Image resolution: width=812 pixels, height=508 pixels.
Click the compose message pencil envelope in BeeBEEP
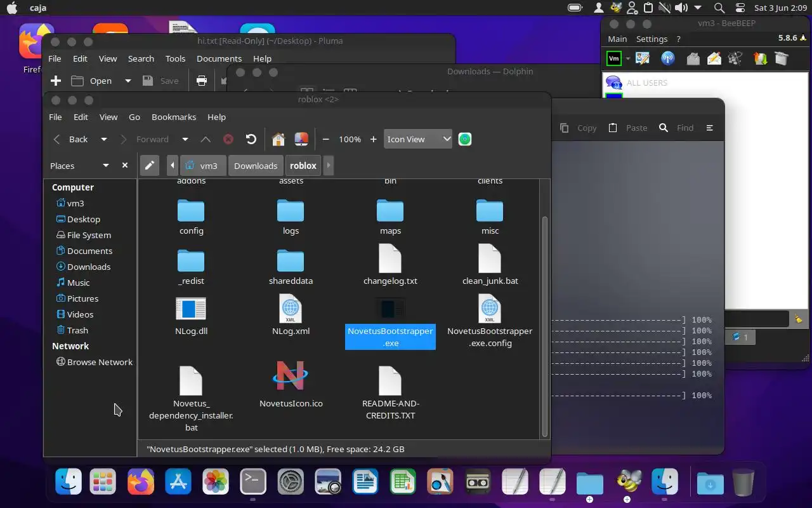click(714, 58)
